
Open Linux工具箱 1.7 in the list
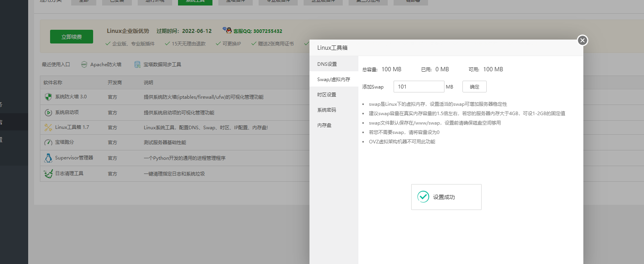(x=72, y=127)
